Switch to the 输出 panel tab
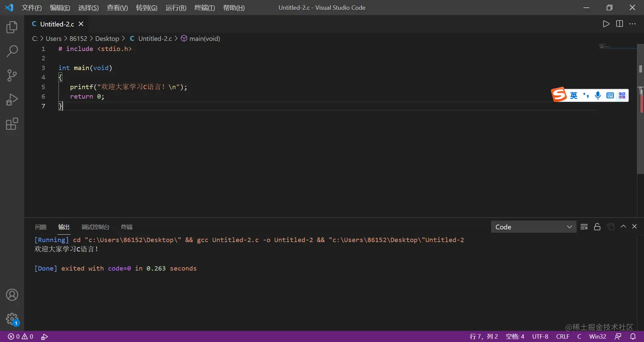The width and height of the screenshot is (644, 342). (x=64, y=227)
